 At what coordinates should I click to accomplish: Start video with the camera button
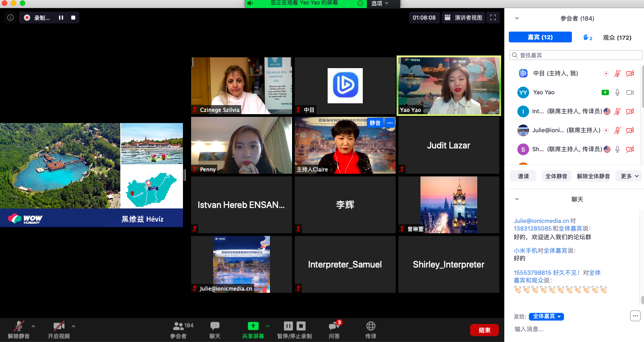tap(59, 330)
